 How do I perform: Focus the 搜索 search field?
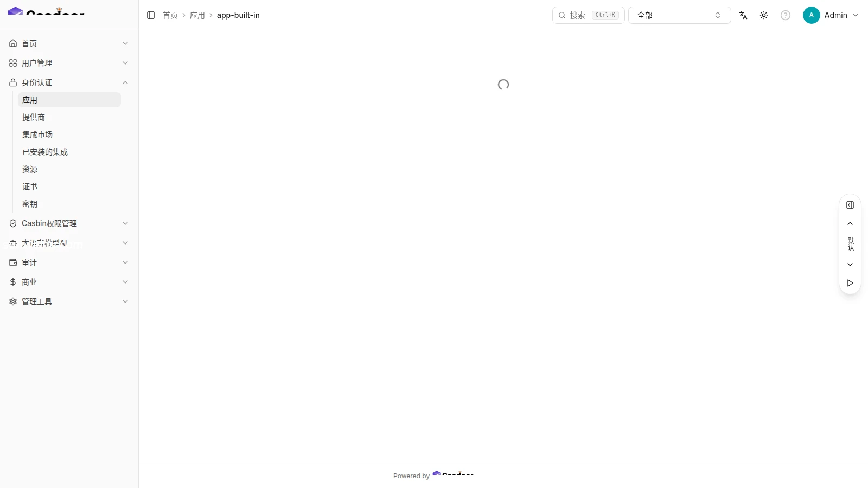(588, 15)
